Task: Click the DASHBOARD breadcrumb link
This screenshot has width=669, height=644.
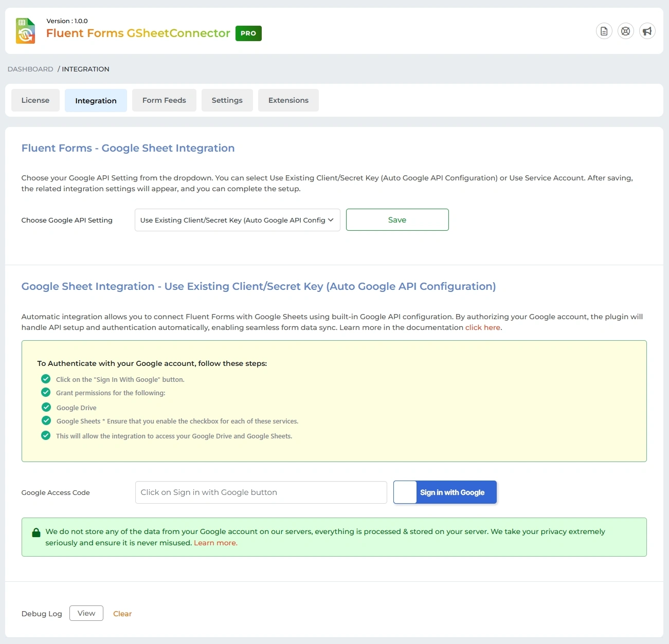Action: click(30, 69)
